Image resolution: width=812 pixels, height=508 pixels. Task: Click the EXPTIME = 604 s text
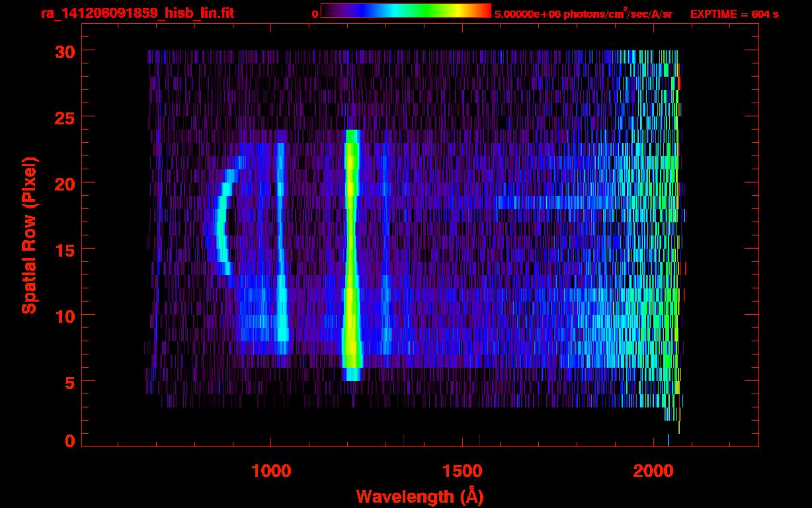(x=734, y=14)
